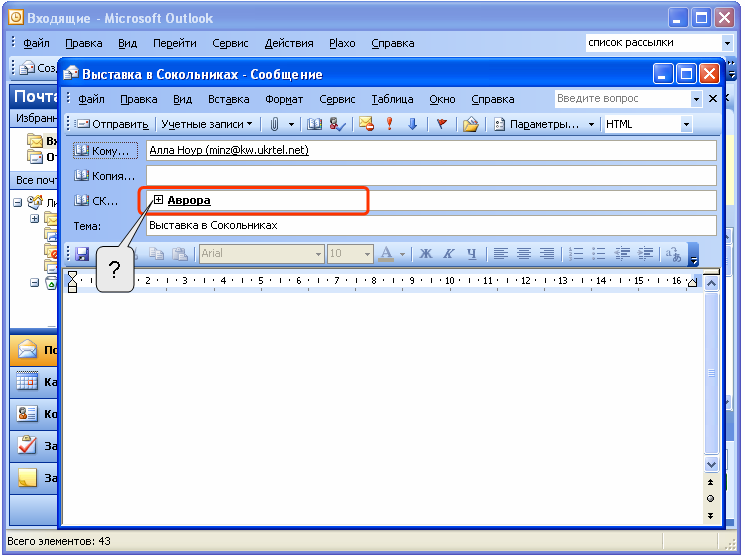Click the save floppy disk icon
Viewport: 745px width, 556px height.
click(82, 254)
